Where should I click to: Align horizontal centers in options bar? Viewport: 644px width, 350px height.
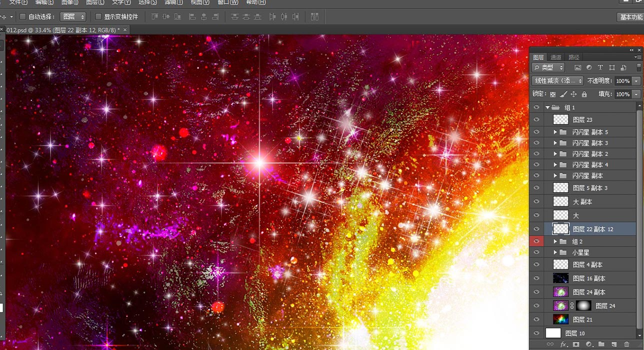tap(204, 16)
